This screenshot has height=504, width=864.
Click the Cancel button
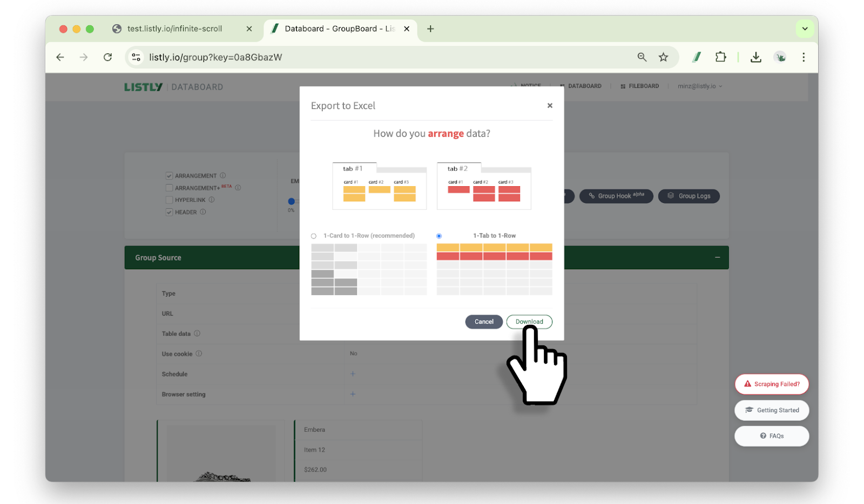click(484, 322)
